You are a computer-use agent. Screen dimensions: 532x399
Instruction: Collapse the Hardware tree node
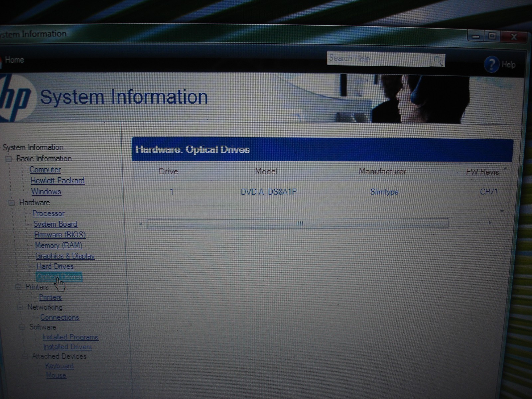(x=11, y=202)
